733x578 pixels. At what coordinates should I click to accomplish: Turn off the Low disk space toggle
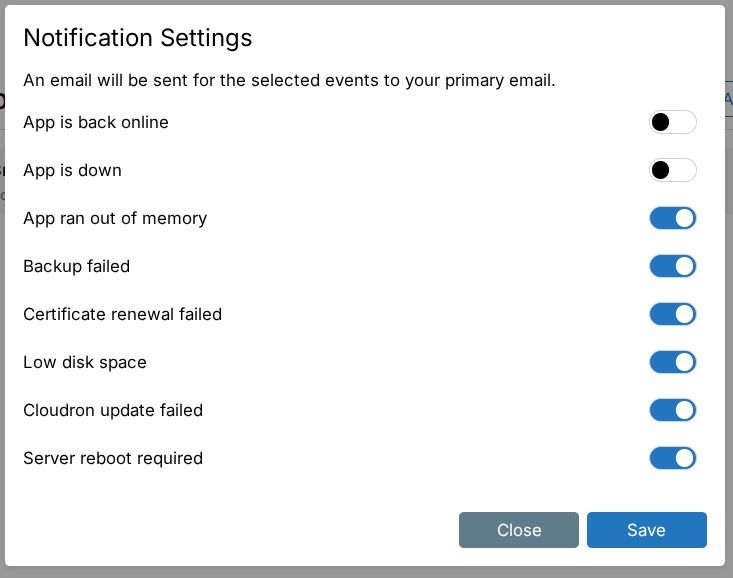[672, 362]
